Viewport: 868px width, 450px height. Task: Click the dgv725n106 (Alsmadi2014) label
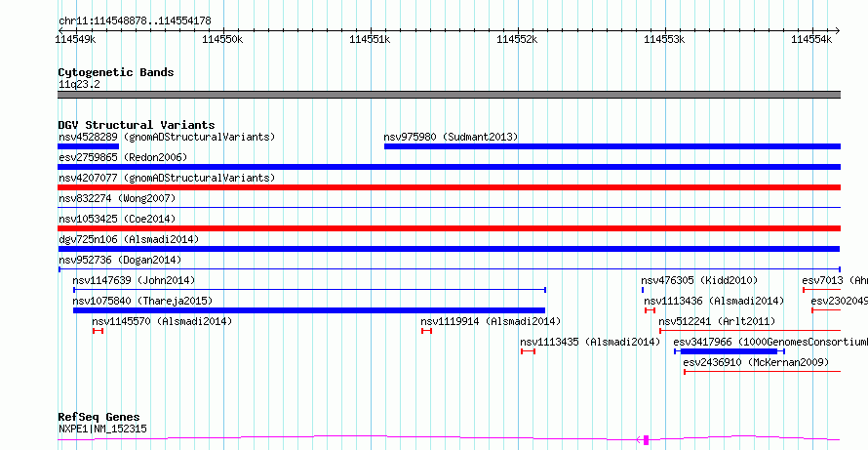(129, 239)
